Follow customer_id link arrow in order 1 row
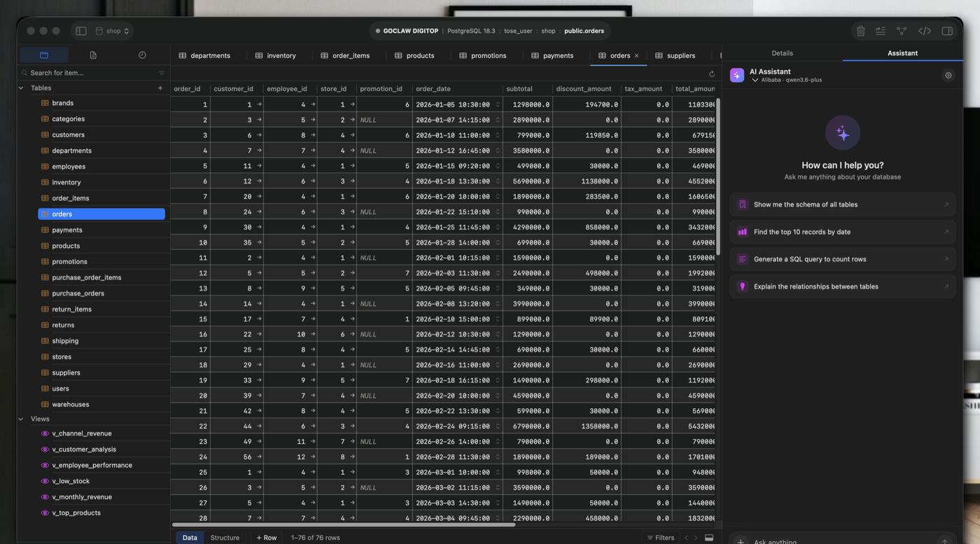The width and height of the screenshot is (980, 544). (x=259, y=104)
